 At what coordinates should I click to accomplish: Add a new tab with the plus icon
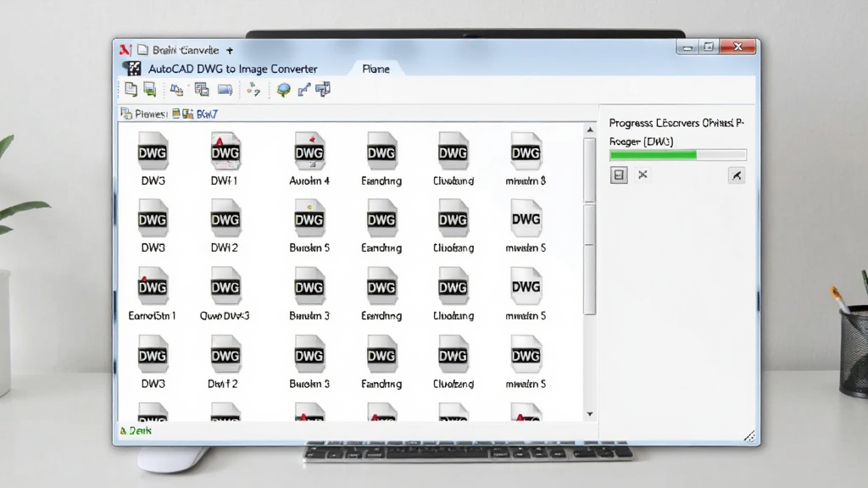[x=229, y=50]
